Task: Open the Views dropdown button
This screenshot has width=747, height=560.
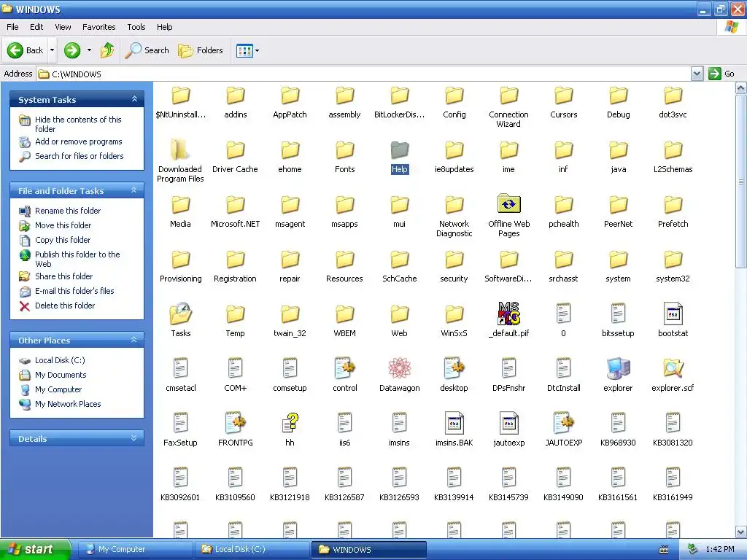Action: pos(248,50)
